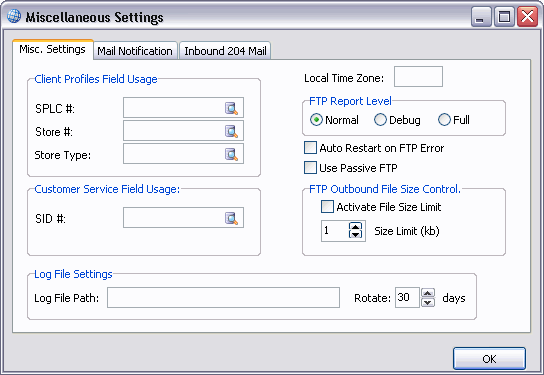Open the SPLC # field lookup icon

(231, 108)
